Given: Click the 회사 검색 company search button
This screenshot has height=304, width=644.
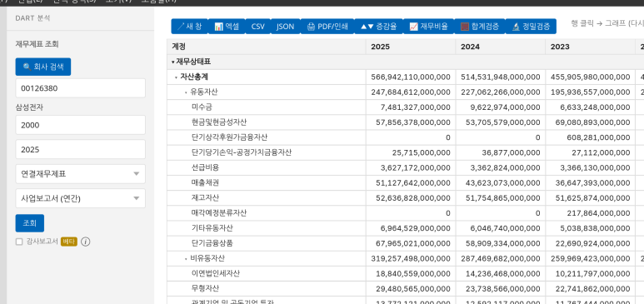Looking at the screenshot, I should click(x=43, y=67).
